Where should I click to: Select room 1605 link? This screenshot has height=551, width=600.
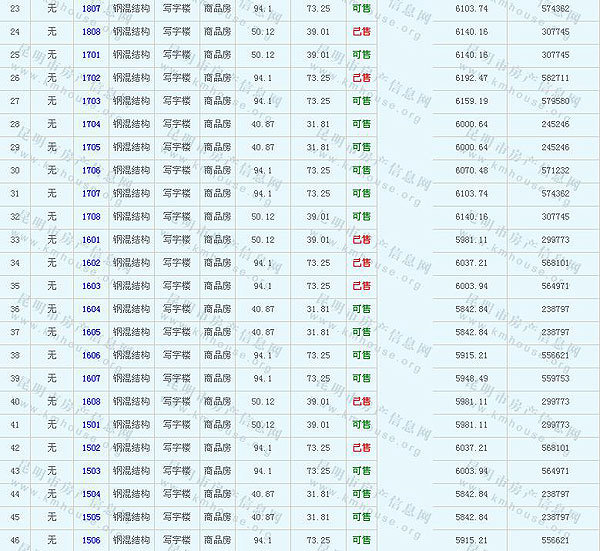pyautogui.click(x=91, y=332)
